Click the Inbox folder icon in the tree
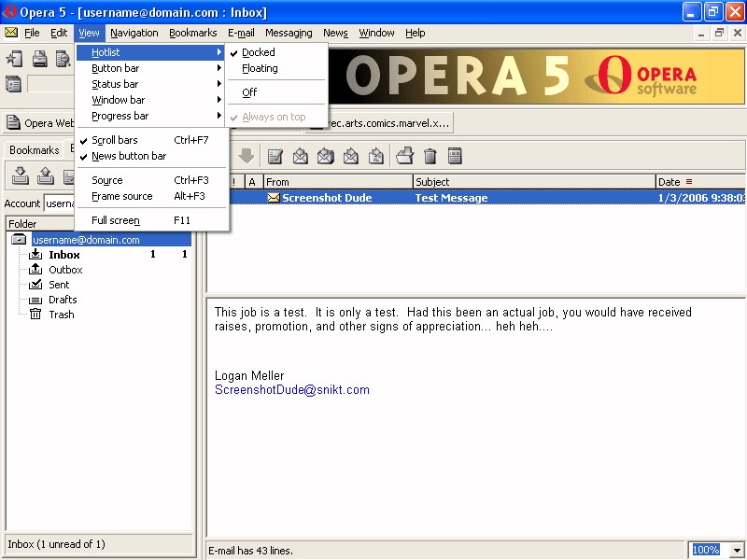 click(35, 254)
